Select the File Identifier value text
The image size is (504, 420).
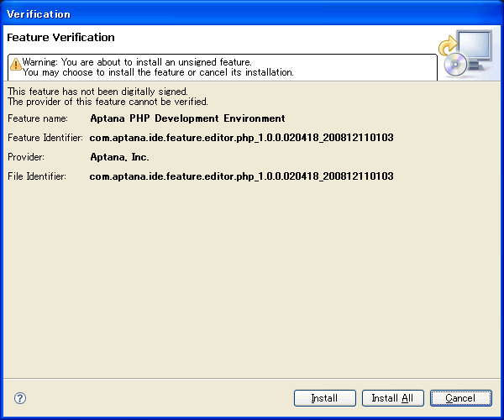(x=241, y=176)
